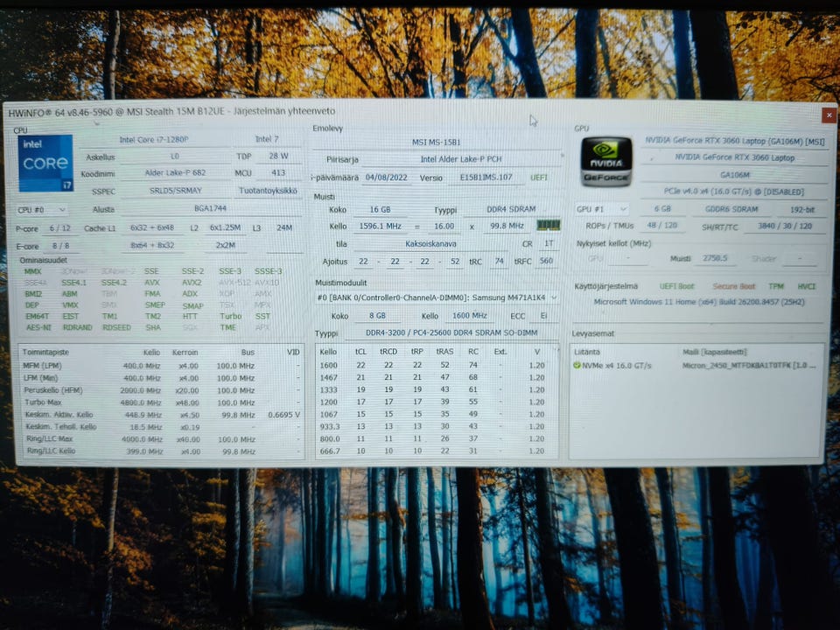
Task: Click the TPM indicator
Action: 776,286
